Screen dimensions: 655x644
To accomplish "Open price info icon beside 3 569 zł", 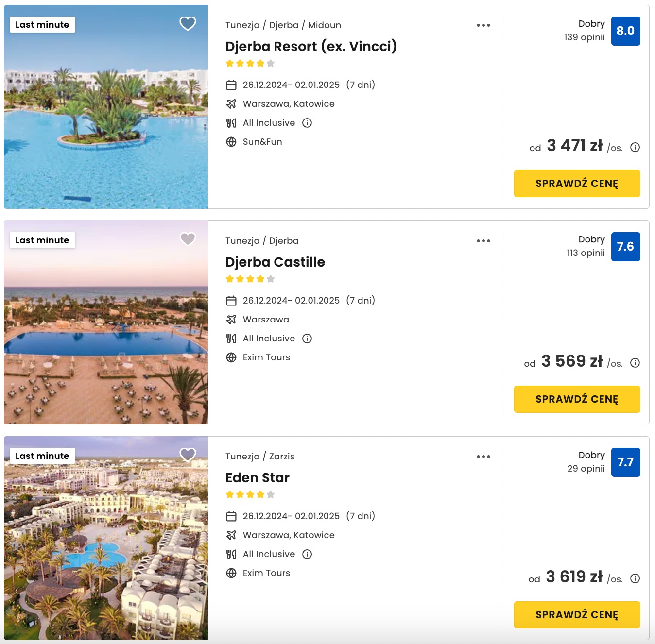I will 635,363.
